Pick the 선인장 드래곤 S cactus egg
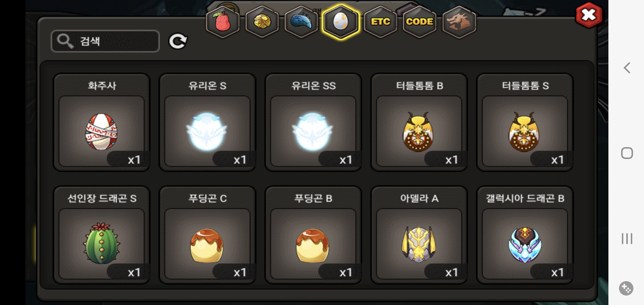 pyautogui.click(x=102, y=235)
